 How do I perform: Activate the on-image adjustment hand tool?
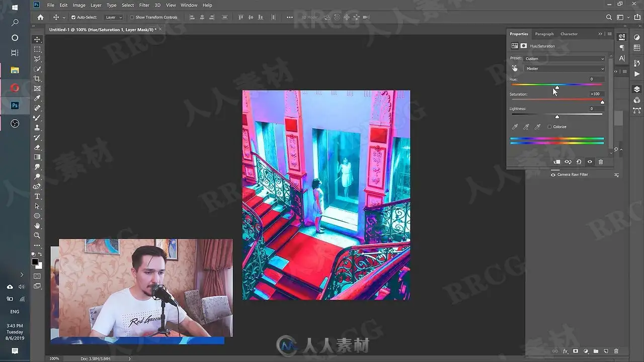point(515,68)
